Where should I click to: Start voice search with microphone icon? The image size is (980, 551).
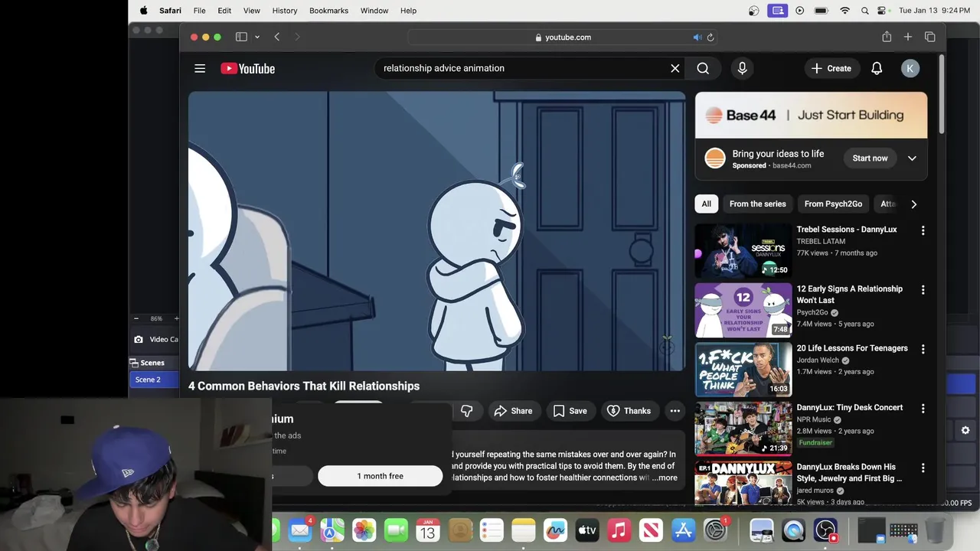pyautogui.click(x=742, y=68)
